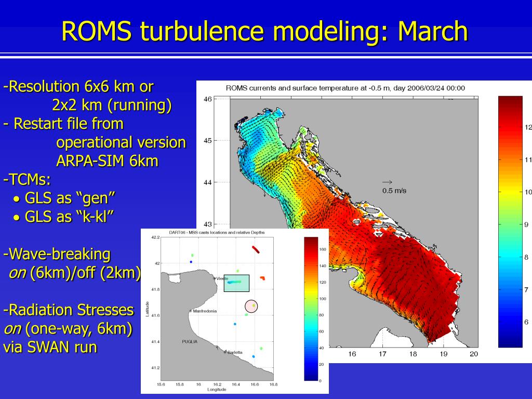Click the latitude tick '45' on the ROMS map
Viewport: 532px width, 399px height.
click(x=208, y=140)
